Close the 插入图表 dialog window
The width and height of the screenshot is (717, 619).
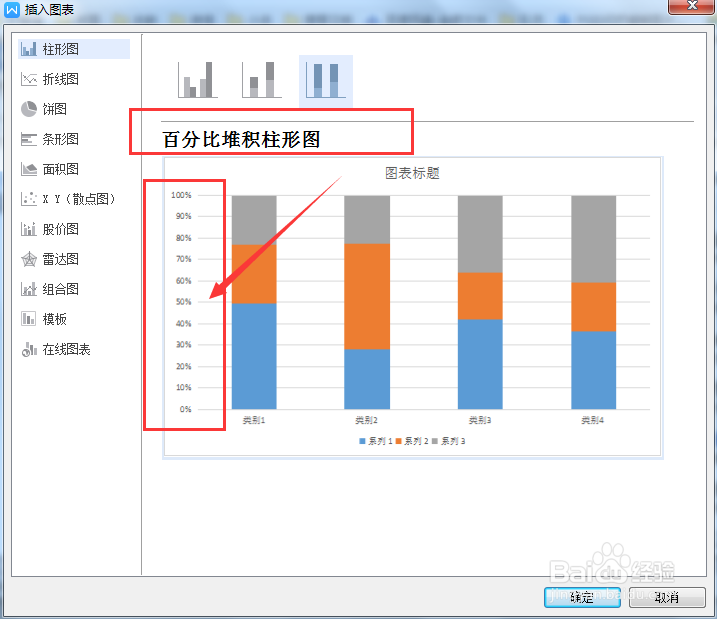(692, 6)
